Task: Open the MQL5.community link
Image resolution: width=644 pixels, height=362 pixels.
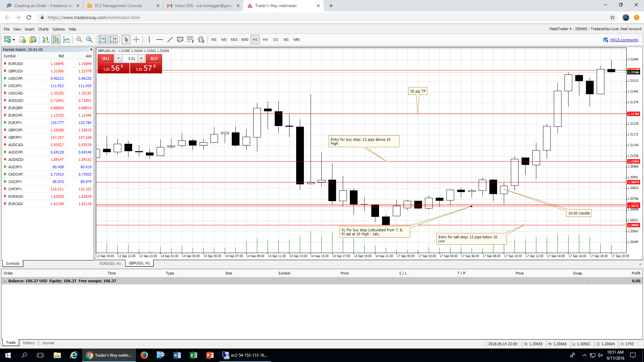Action: 624,40
